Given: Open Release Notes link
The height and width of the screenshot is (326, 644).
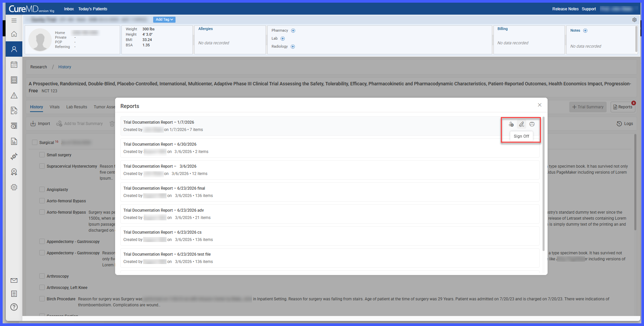Looking at the screenshot, I should (565, 9).
